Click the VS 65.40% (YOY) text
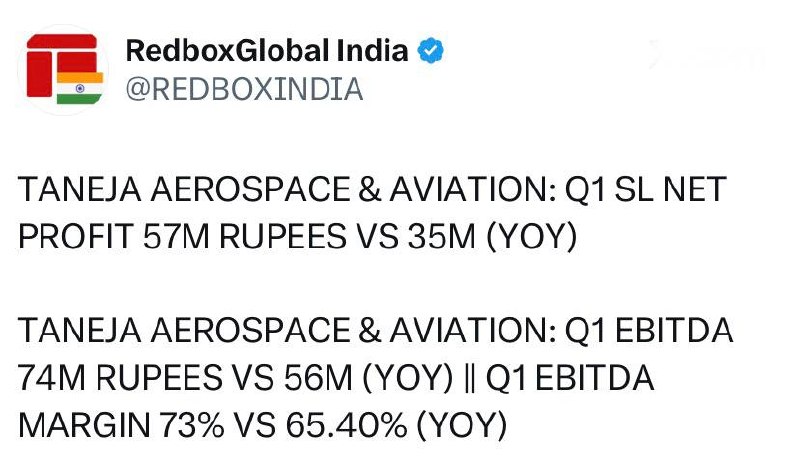800x465 pixels. click(370, 425)
